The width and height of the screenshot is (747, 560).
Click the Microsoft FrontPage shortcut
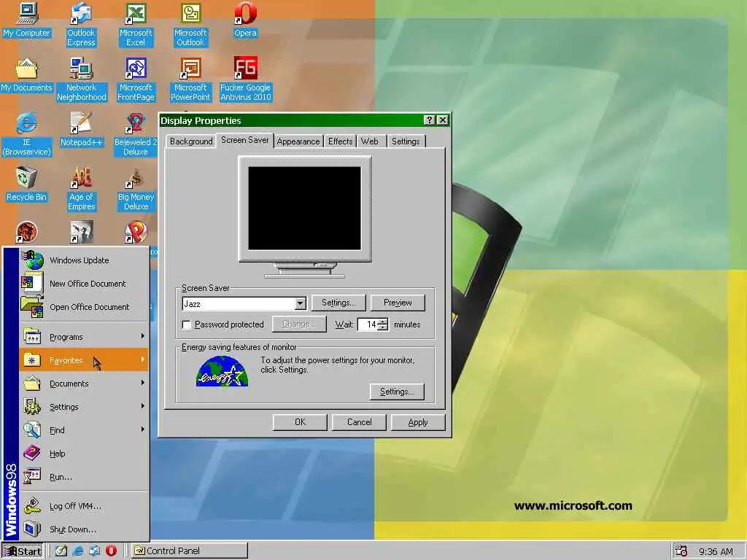(x=136, y=79)
